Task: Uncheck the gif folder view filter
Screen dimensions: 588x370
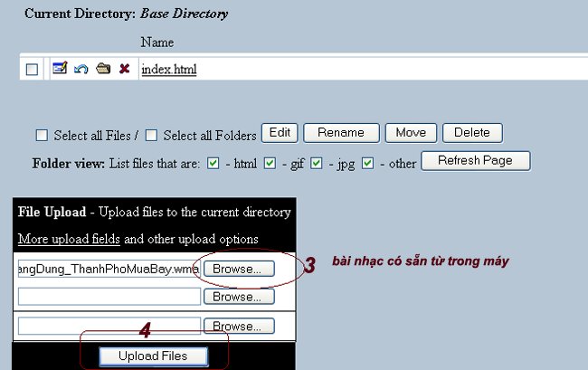Action: (x=270, y=164)
